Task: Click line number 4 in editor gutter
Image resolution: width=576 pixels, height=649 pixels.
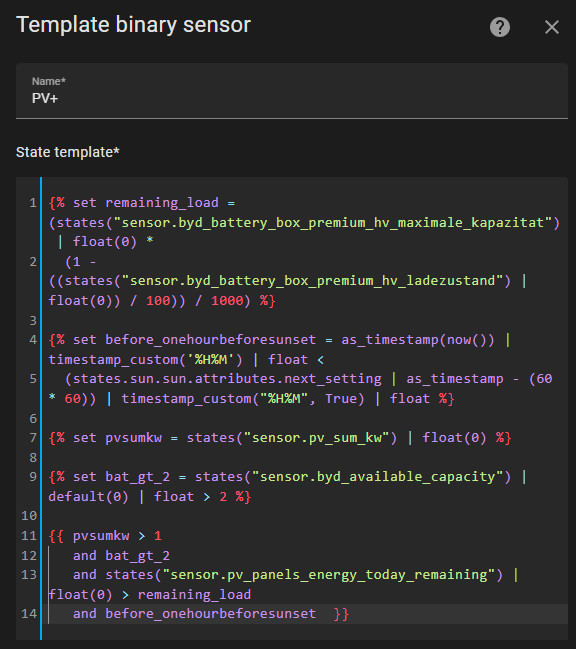Action: pos(33,340)
